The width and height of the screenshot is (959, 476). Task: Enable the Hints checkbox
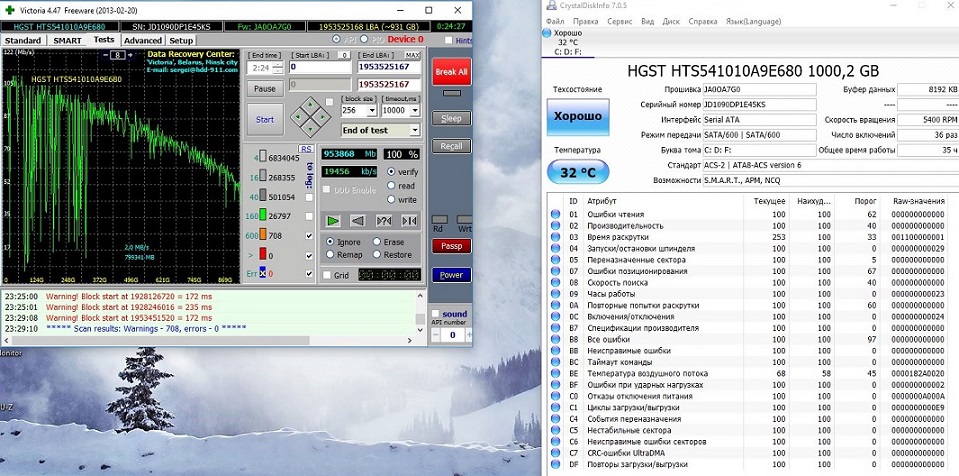[x=448, y=40]
